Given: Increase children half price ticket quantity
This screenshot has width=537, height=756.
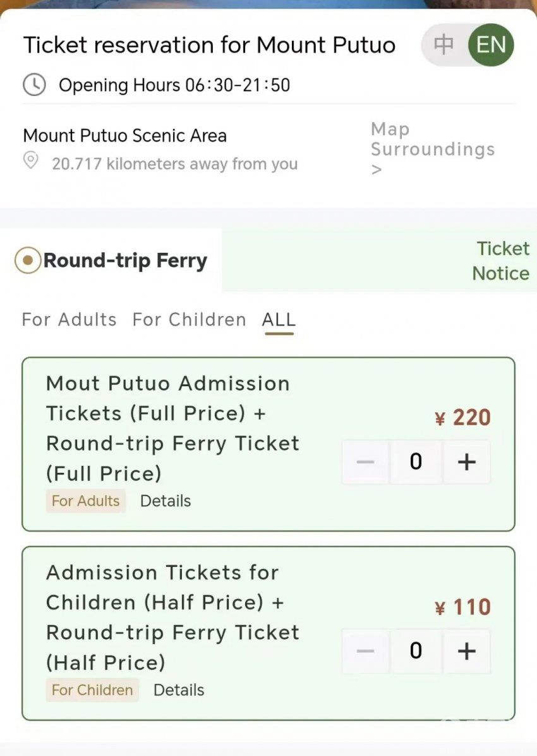Looking at the screenshot, I should pyautogui.click(x=467, y=651).
